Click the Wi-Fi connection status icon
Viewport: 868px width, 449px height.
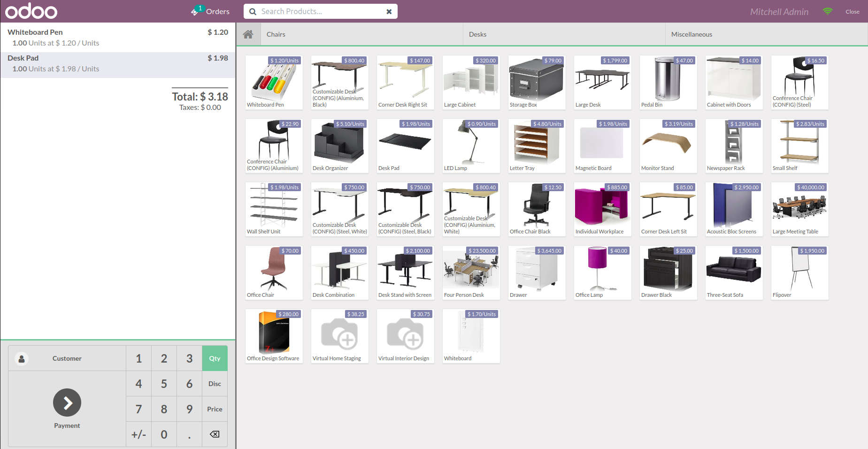(828, 11)
